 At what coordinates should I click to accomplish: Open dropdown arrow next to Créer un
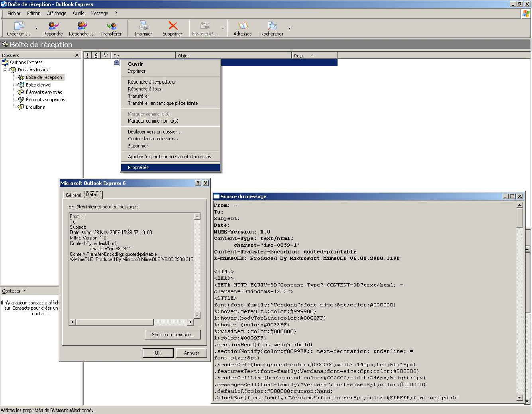click(x=36, y=29)
